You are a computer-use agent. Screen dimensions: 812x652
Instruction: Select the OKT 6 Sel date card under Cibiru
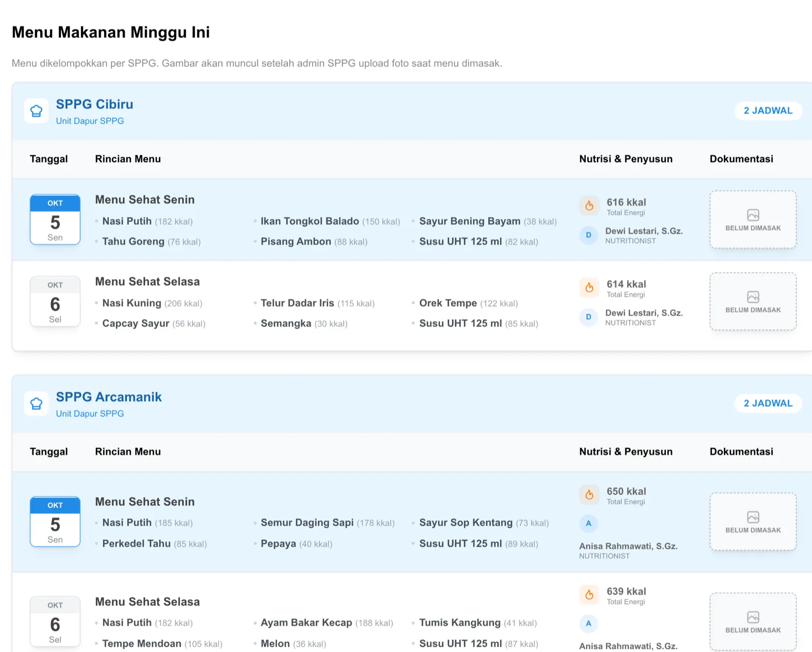(x=55, y=301)
